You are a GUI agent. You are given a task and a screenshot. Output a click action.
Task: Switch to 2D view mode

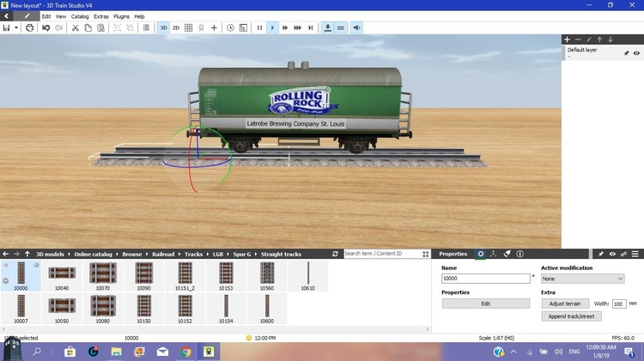click(x=176, y=27)
